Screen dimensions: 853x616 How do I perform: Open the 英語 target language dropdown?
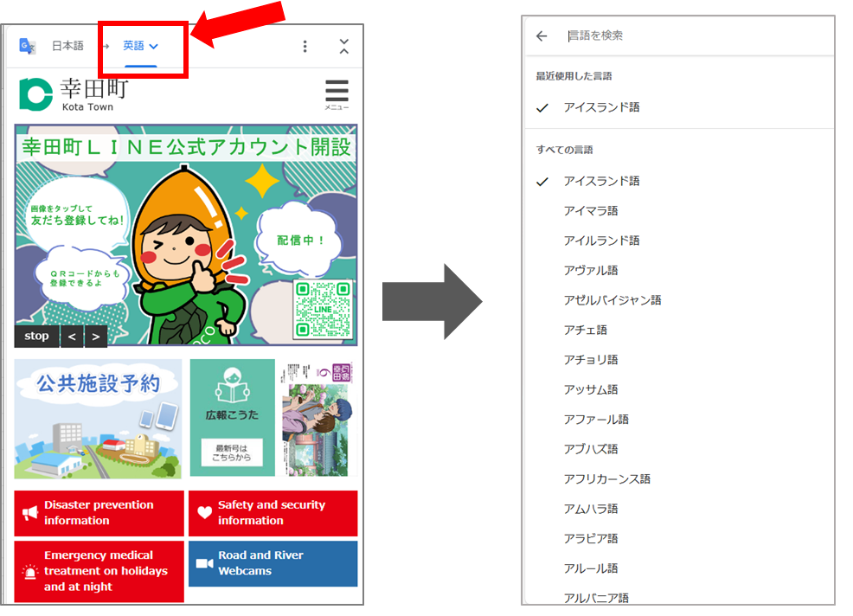click(x=140, y=46)
